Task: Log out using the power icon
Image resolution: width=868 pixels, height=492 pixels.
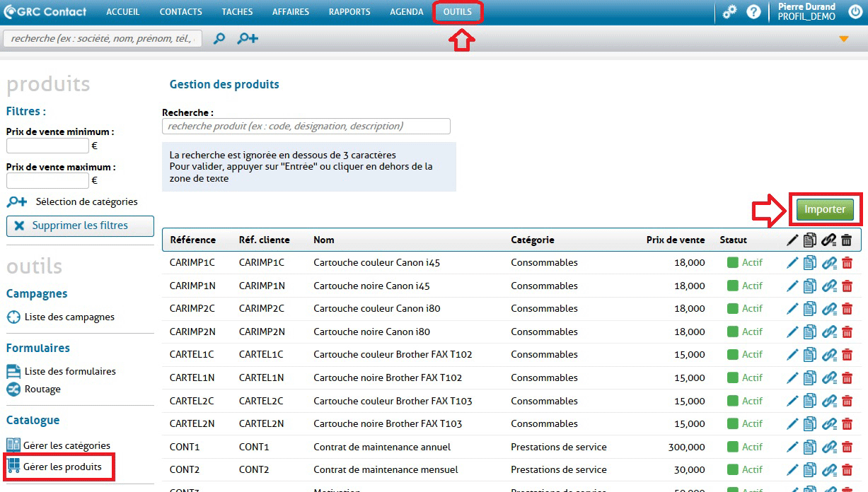Action: point(855,12)
